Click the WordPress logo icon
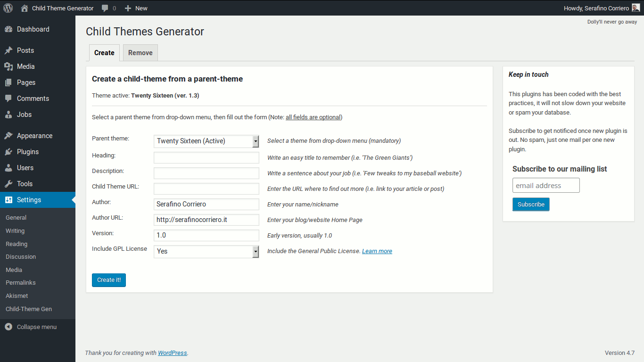 8,8
